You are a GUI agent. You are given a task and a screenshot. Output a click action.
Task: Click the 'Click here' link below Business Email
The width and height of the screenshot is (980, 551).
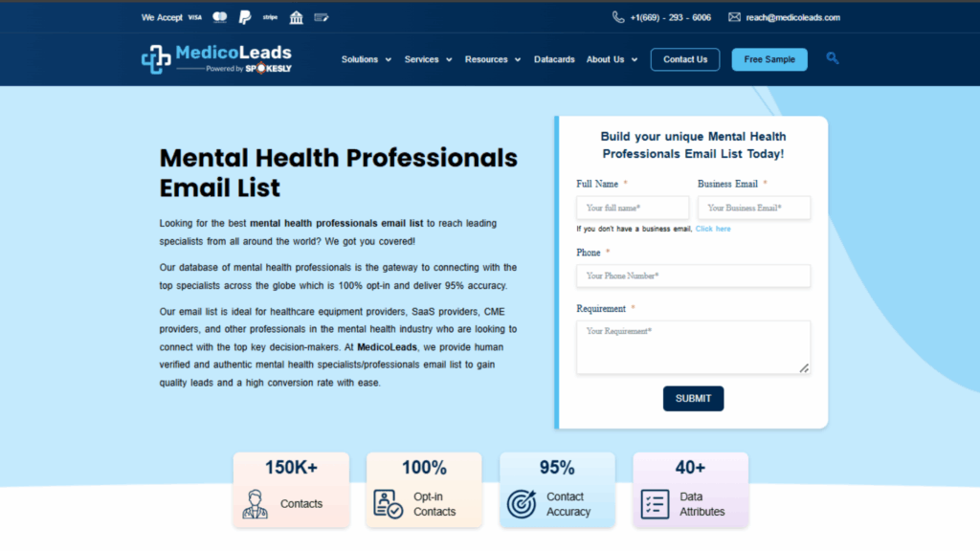click(713, 229)
